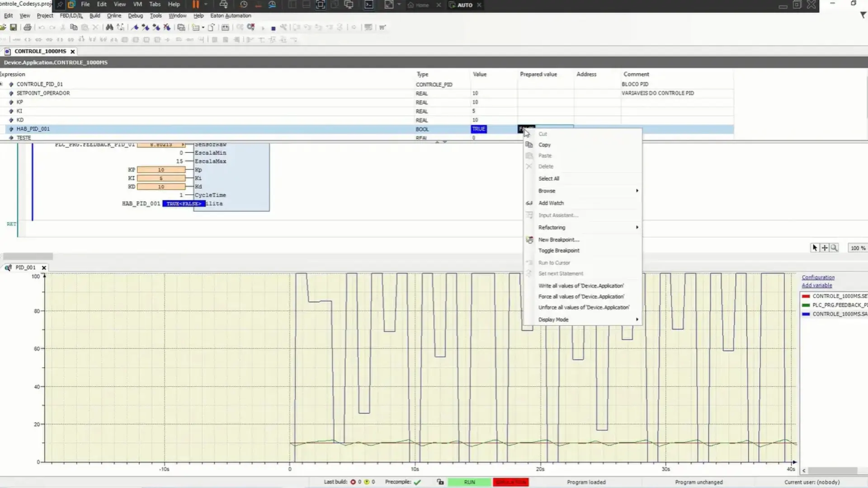Open the Online menu
The image size is (868, 488).
tap(114, 15)
